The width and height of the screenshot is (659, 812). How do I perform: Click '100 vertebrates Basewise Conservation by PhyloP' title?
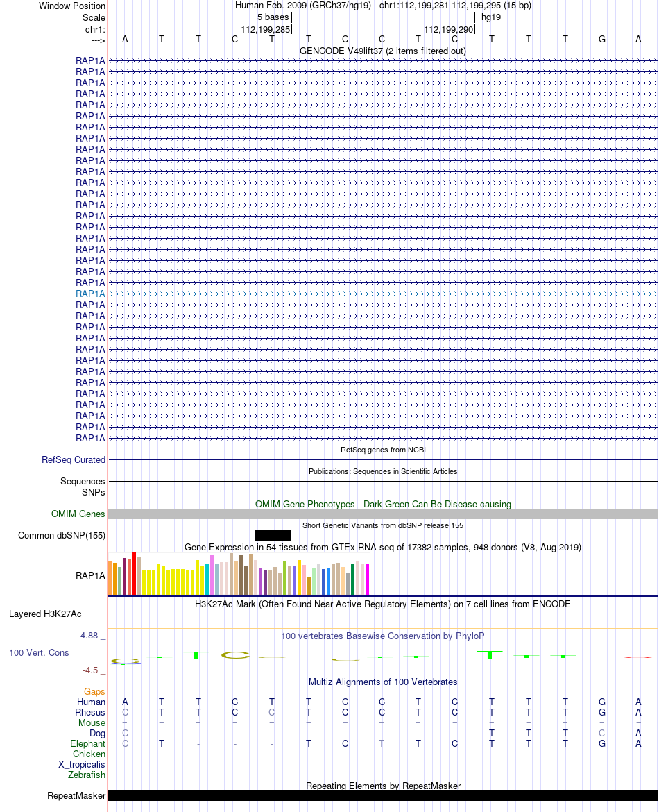[382, 636]
